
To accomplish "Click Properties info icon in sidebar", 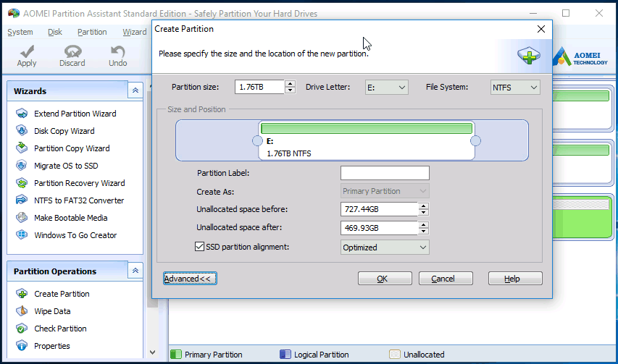I will (x=22, y=346).
